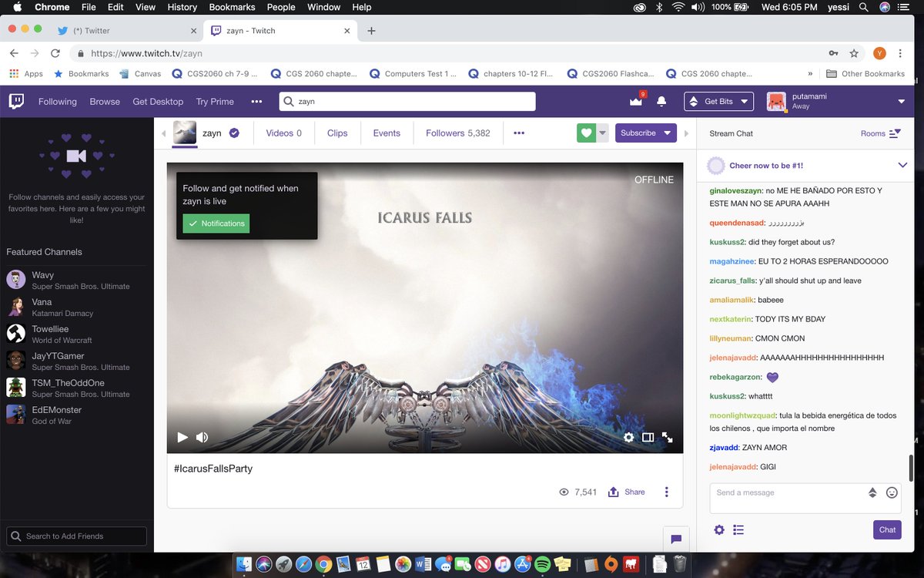The height and width of the screenshot is (578, 924).
Task: Open the Prime loot crown icon
Action: tap(635, 101)
